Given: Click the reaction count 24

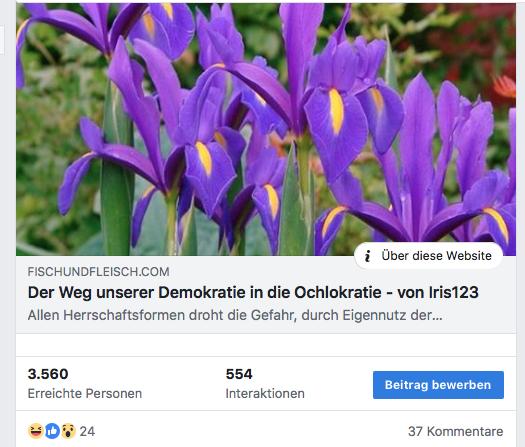Looking at the screenshot, I should point(87,431).
